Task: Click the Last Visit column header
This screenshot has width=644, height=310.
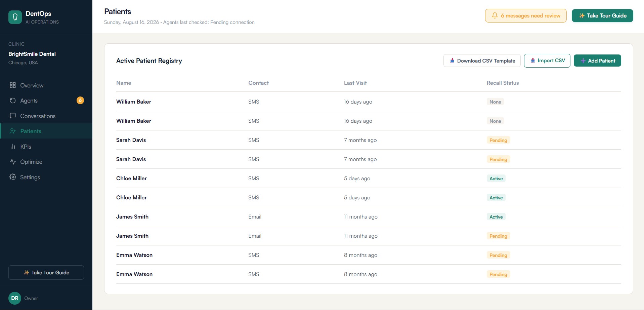Action: pyautogui.click(x=355, y=83)
